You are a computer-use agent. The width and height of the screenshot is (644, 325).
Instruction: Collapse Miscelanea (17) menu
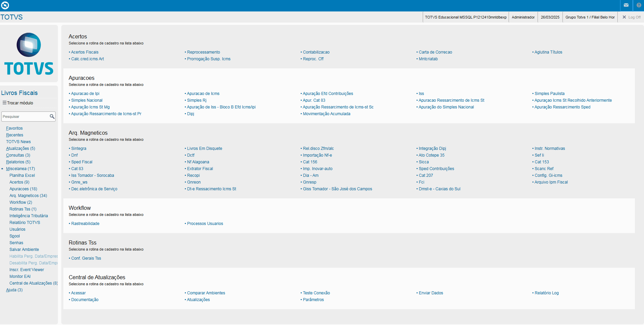(21, 169)
